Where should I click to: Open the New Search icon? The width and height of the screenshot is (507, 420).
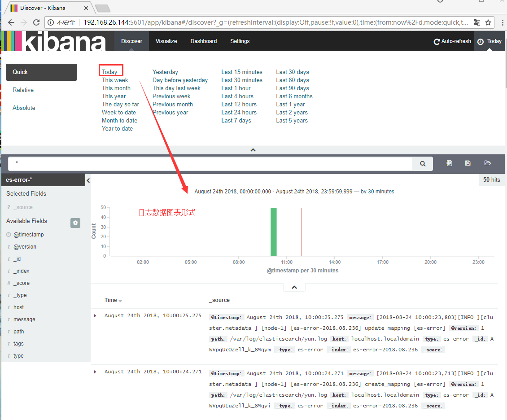point(449,163)
